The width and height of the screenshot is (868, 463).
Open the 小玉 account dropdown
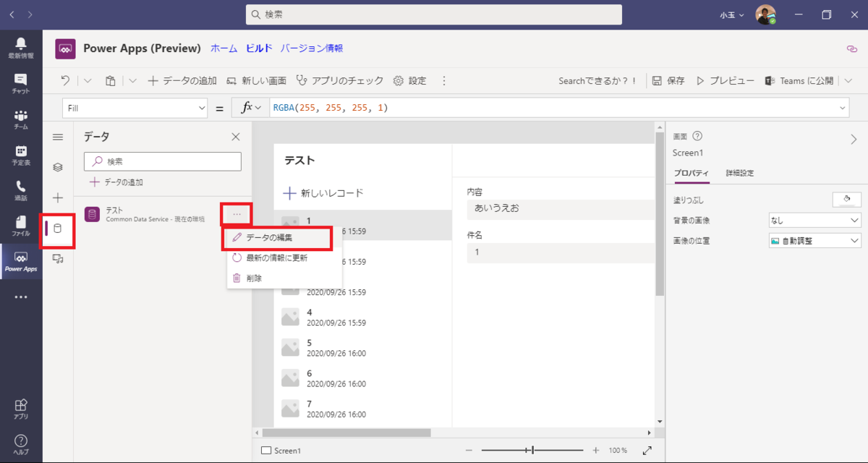click(x=732, y=14)
